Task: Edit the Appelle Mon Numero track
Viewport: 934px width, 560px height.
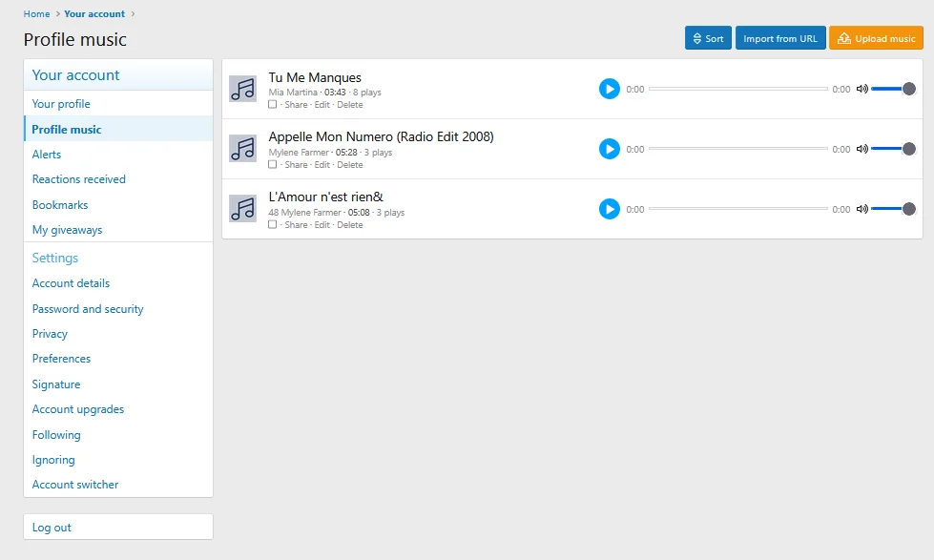Action: [x=322, y=165]
